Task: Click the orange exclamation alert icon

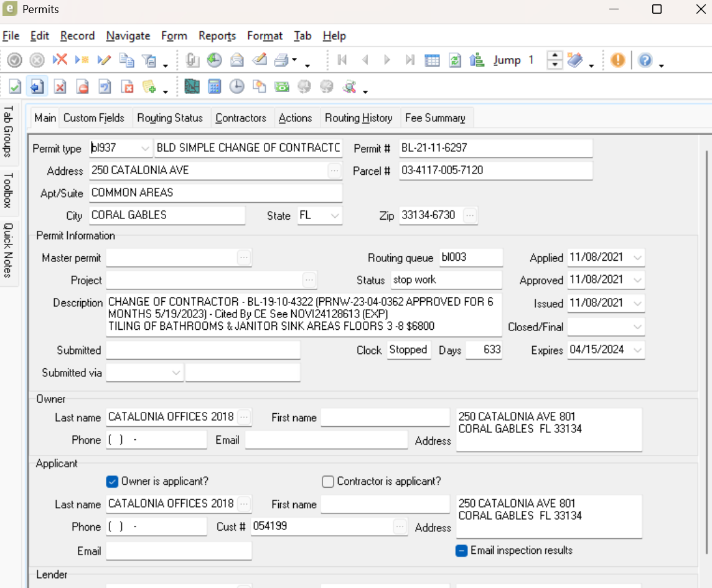Action: point(617,60)
